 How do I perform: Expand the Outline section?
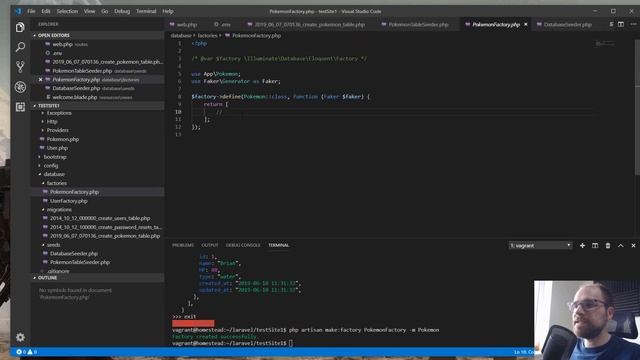(x=98, y=278)
